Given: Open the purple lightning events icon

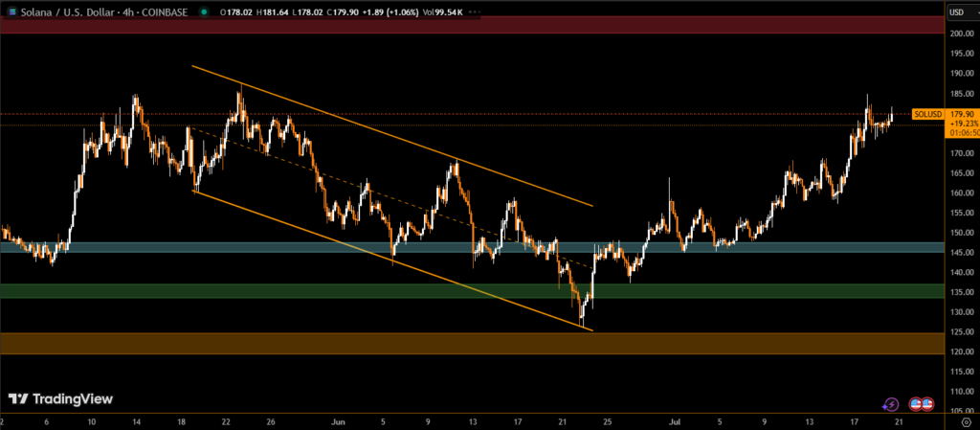Looking at the screenshot, I should [890, 405].
